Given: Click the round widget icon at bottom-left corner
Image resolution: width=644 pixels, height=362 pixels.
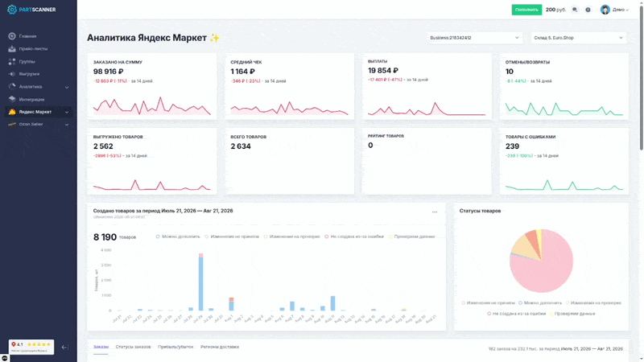Looking at the screenshot, I should [x=4, y=358].
